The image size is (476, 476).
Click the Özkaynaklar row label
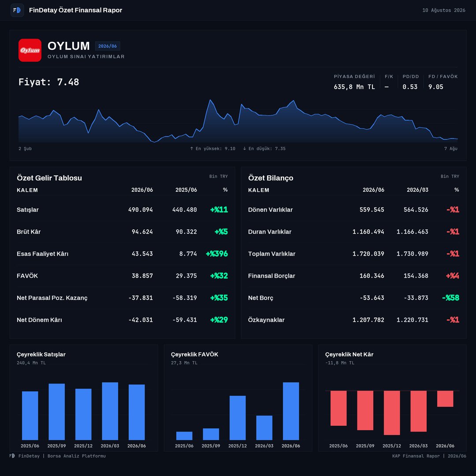266,320
